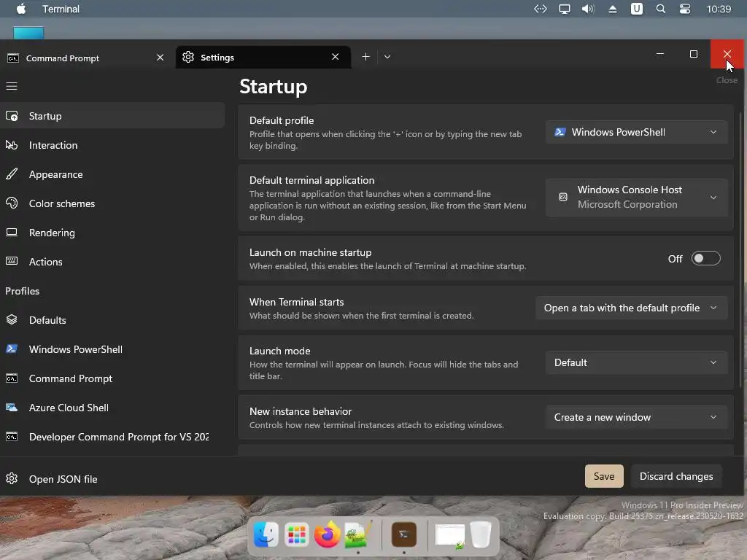Open Azure Cloud Shell profile settings
The width and height of the screenshot is (747, 560).
pos(112,408)
